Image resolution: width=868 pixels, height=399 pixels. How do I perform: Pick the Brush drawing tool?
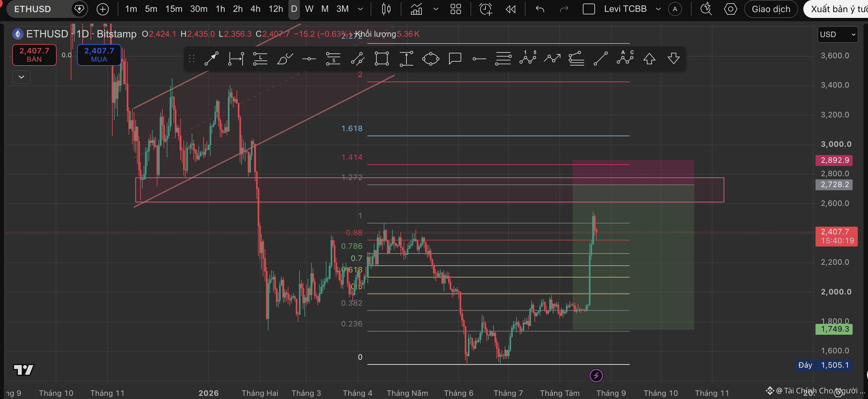click(285, 59)
